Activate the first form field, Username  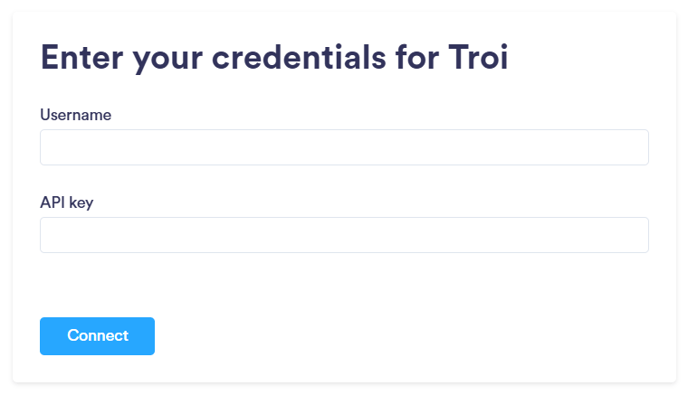pyautogui.click(x=344, y=147)
